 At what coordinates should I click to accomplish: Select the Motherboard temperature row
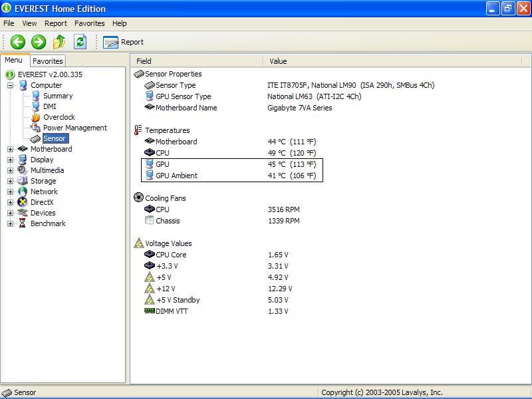(x=230, y=142)
